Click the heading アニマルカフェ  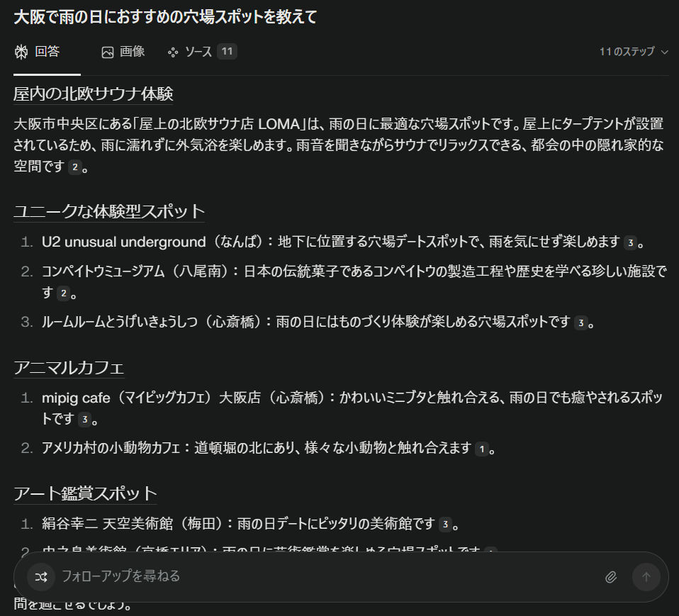pos(69,368)
